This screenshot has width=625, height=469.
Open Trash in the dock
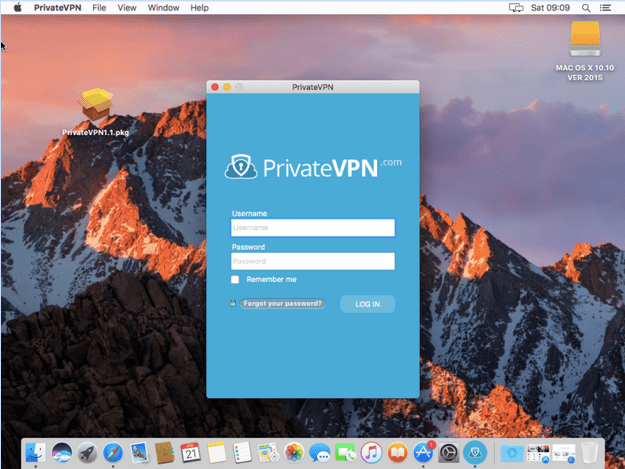[x=590, y=453]
